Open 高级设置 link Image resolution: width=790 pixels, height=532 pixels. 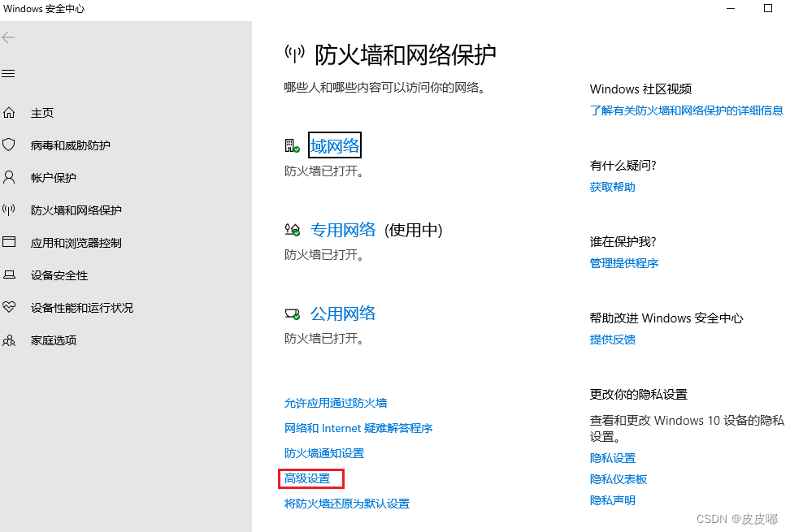pyautogui.click(x=307, y=478)
